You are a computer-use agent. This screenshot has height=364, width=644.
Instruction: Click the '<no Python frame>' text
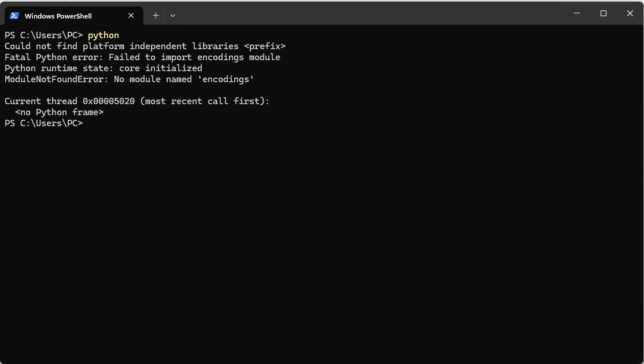click(59, 112)
